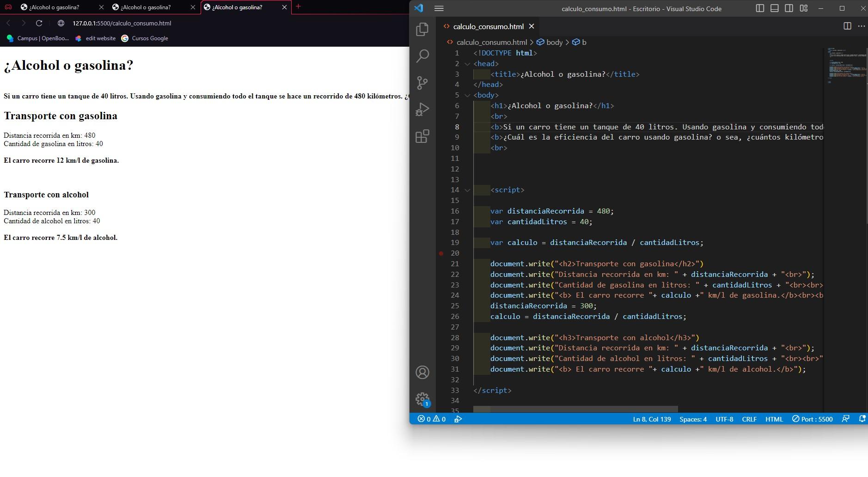Screen dimensions: 868x477
Task: Toggle the secondary side bar layout icon
Action: (x=789, y=8)
